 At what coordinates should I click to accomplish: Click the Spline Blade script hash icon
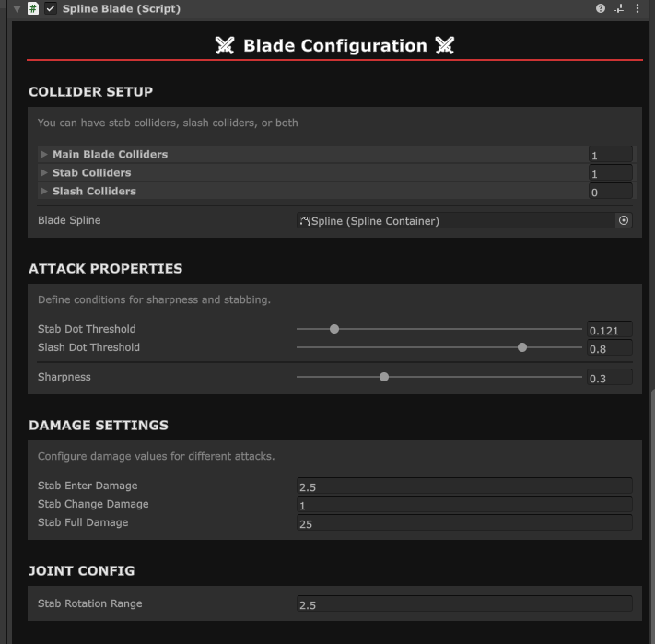tap(33, 8)
